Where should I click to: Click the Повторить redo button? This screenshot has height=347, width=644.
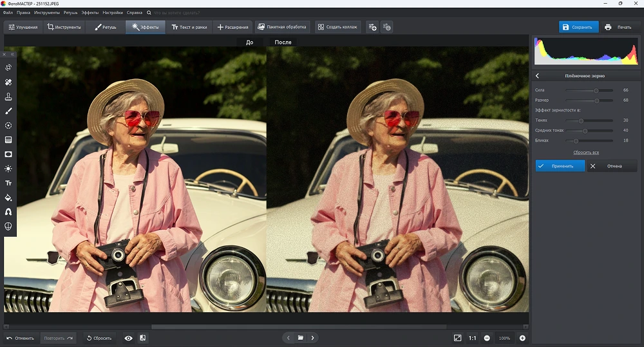(58, 339)
